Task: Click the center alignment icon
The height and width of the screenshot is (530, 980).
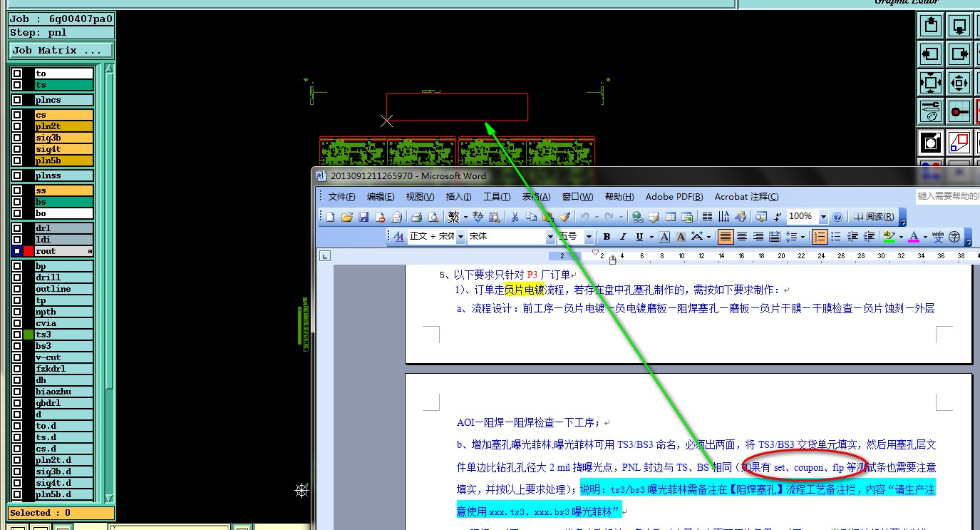Action: 742,237
